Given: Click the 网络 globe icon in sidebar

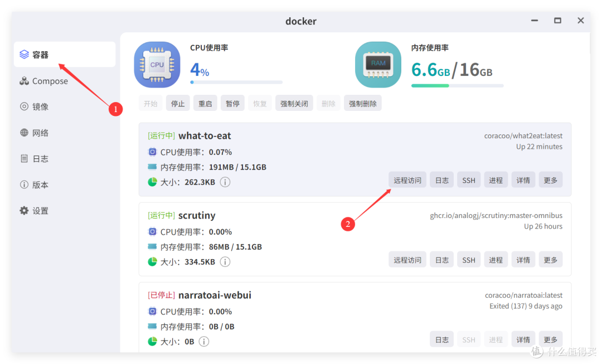Looking at the screenshot, I should [24, 133].
